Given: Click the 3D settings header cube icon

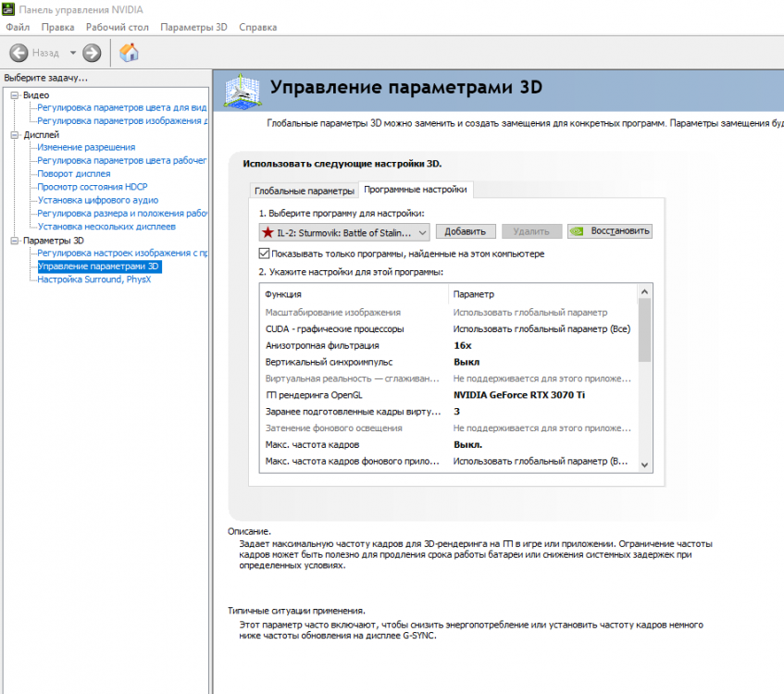Looking at the screenshot, I should click(242, 91).
